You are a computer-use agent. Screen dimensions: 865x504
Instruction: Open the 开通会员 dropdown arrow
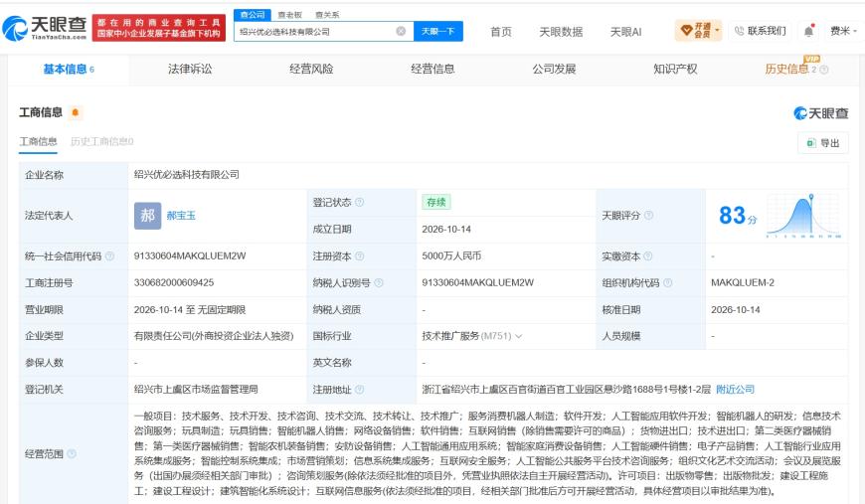pos(717,31)
